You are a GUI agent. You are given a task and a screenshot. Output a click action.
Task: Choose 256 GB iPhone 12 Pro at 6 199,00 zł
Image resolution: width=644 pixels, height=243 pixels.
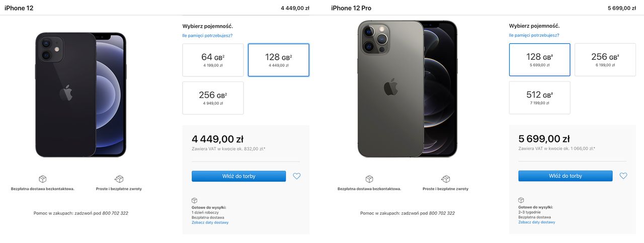click(x=605, y=60)
